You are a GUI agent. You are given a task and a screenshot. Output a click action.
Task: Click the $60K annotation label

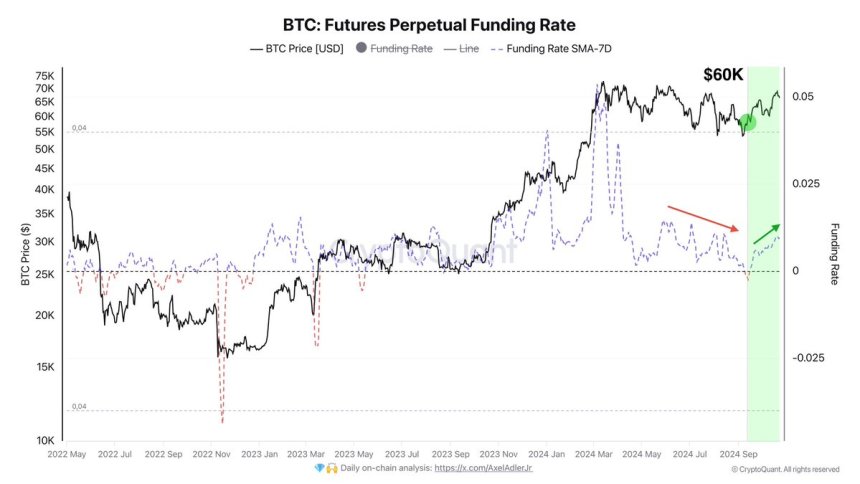722,76
